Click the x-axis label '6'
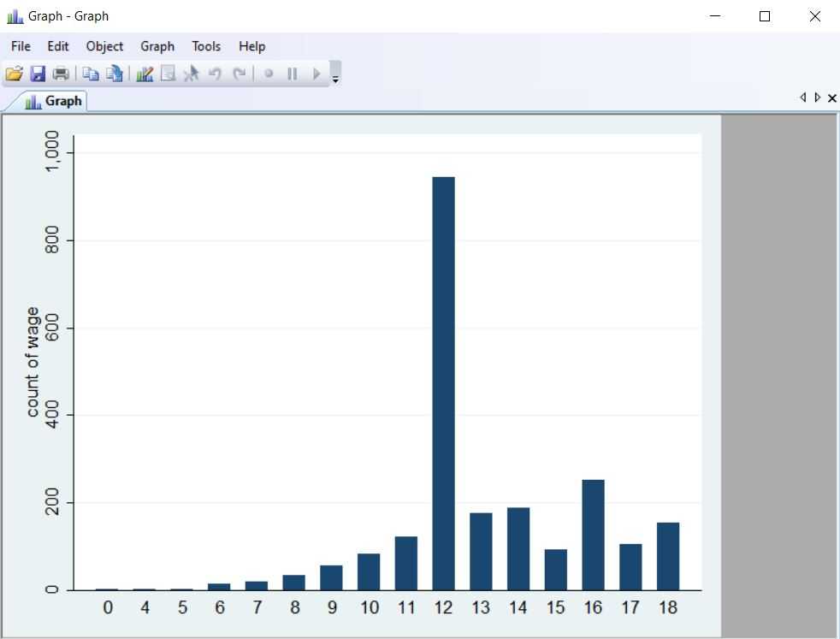 pos(220,607)
